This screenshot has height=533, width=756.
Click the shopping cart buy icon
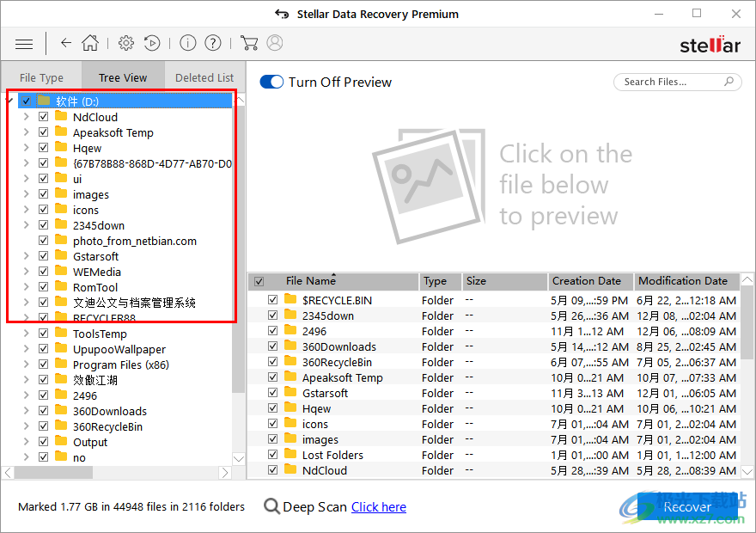click(249, 43)
